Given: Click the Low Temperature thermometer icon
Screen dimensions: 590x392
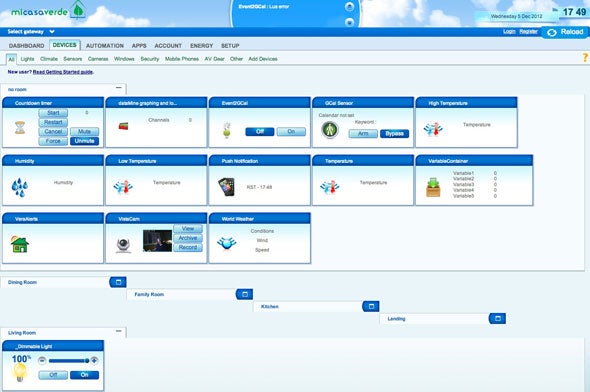Looking at the screenshot, I should 123,187.
